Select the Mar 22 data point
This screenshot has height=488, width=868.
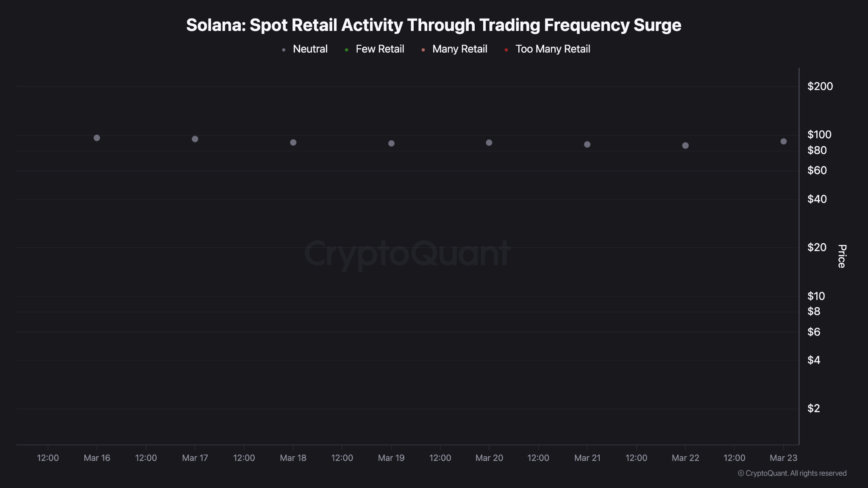pyautogui.click(x=685, y=146)
